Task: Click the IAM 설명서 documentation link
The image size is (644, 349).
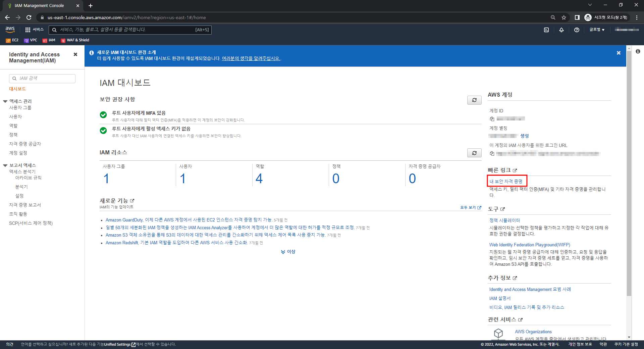Action: point(500,299)
